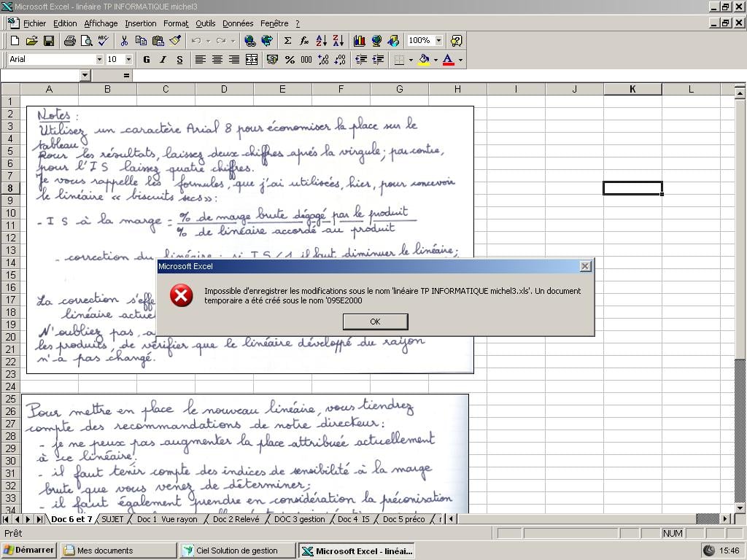This screenshot has width=747, height=560.
Task: Run spell check icon
Action: 103,41
